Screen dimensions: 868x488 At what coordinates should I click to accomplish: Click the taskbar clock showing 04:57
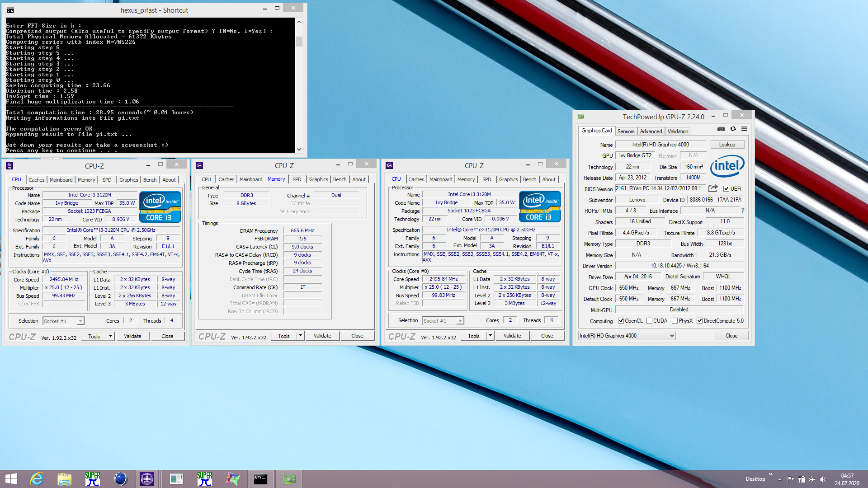[847, 475]
